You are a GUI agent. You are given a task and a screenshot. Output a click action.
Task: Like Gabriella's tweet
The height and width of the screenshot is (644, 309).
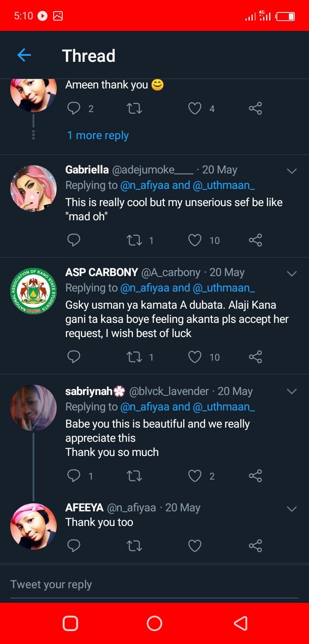coord(195,240)
